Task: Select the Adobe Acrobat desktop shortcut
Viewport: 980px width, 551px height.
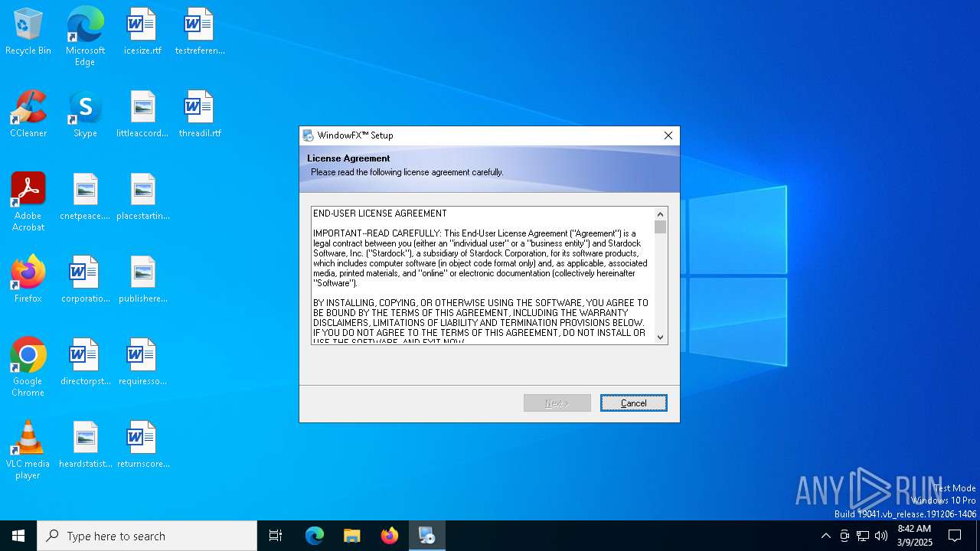Action: click(x=28, y=202)
